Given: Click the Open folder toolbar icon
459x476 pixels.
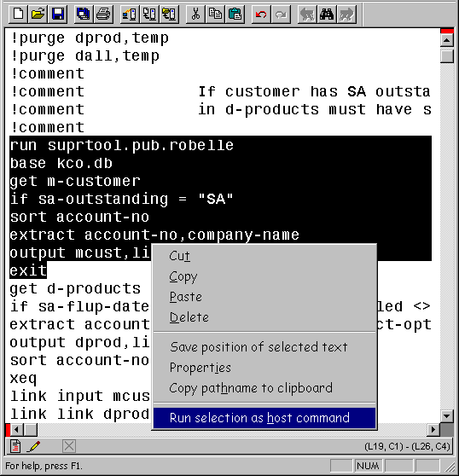Looking at the screenshot, I should pyautogui.click(x=38, y=14).
